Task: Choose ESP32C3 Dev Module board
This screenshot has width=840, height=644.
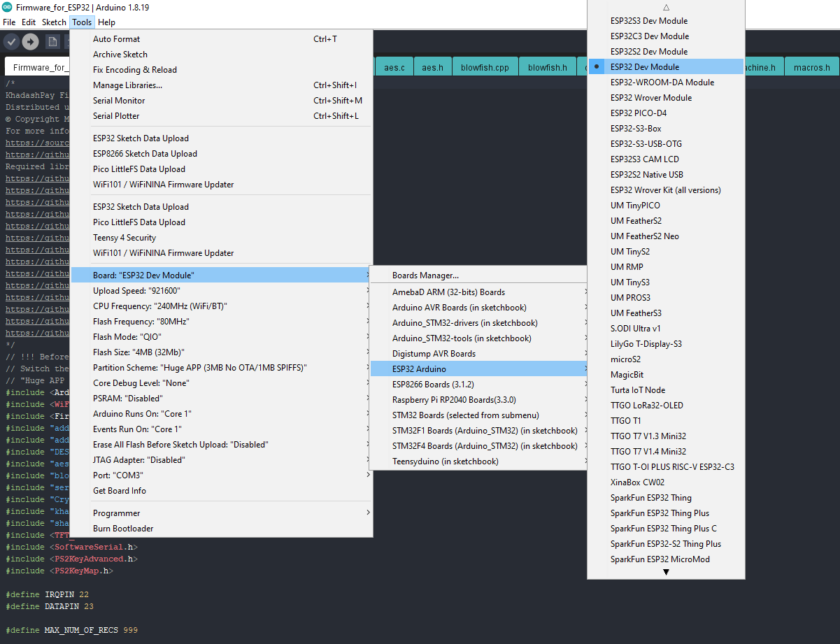Action: [666, 36]
